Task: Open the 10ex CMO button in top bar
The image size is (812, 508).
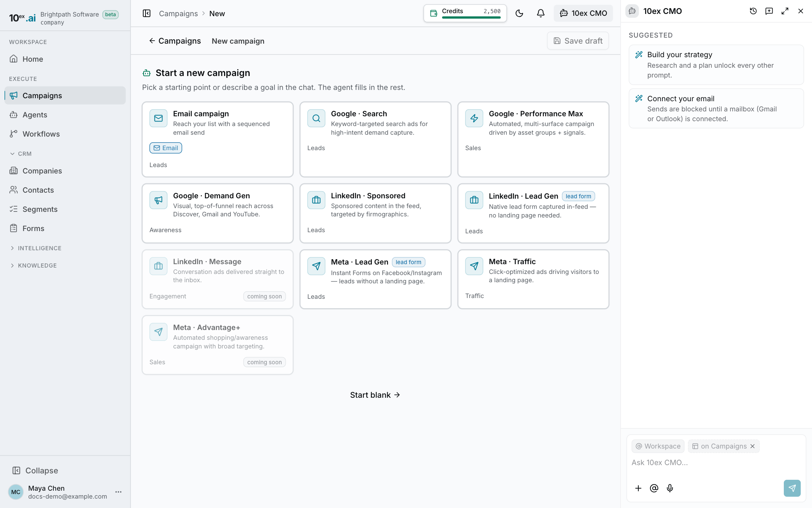Action: tap(583, 13)
